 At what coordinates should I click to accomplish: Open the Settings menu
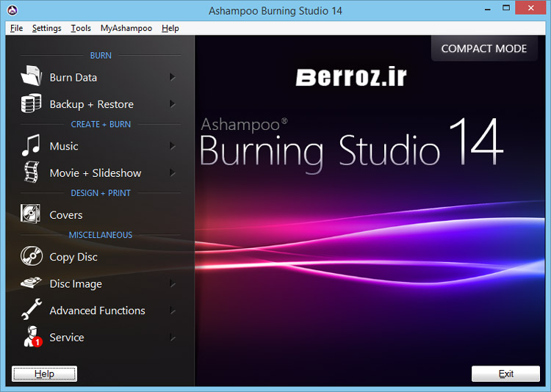click(x=47, y=28)
